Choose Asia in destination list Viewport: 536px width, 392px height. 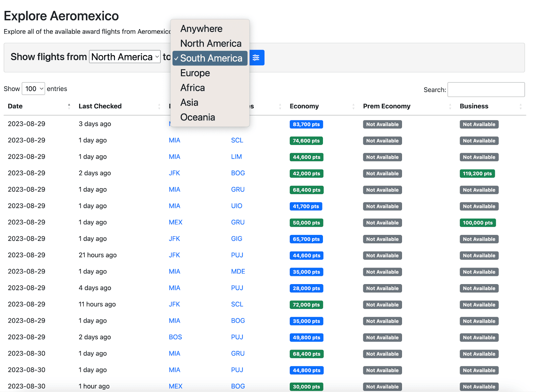pyautogui.click(x=210, y=103)
